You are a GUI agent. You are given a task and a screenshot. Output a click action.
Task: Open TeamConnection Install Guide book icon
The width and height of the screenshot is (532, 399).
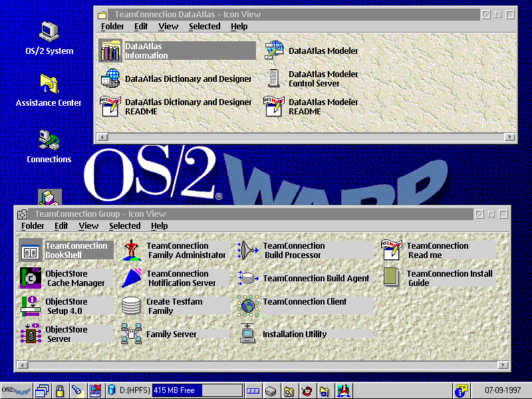tap(392, 278)
